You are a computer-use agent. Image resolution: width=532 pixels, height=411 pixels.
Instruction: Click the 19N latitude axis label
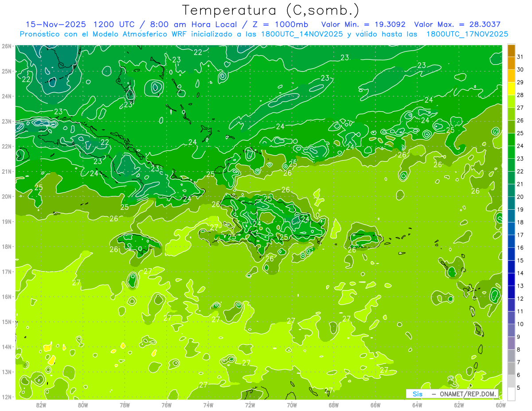[x=7, y=222]
